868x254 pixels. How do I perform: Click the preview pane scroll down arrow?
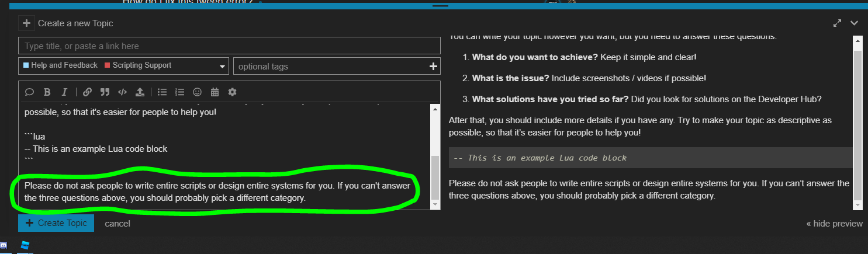[x=858, y=205]
